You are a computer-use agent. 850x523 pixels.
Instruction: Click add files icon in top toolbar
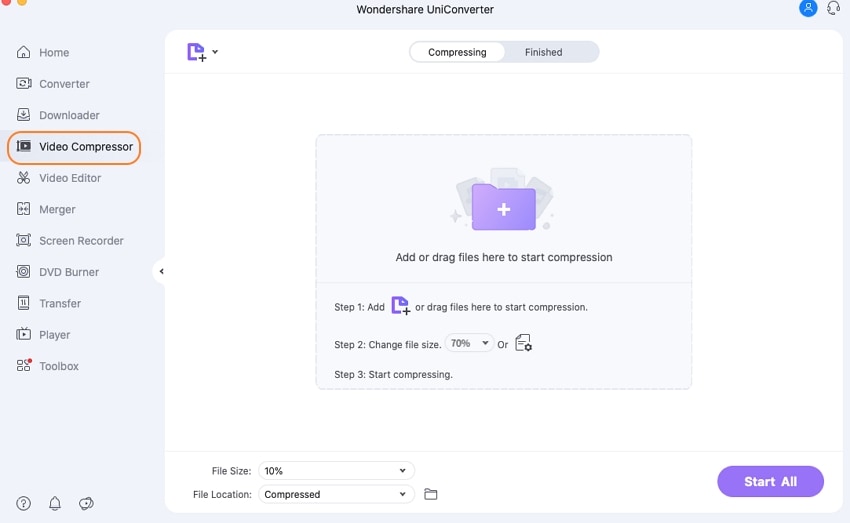click(196, 52)
